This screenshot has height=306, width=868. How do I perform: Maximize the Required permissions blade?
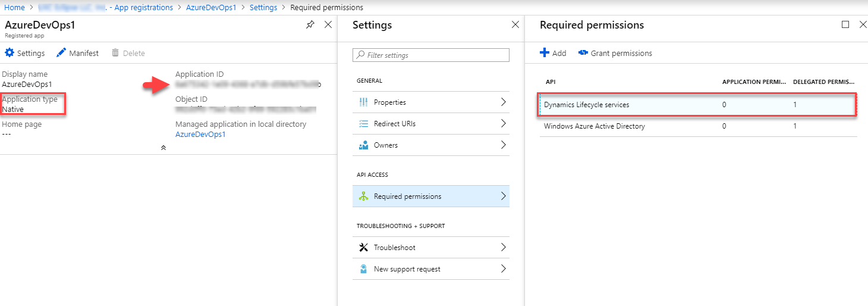pyautogui.click(x=845, y=25)
